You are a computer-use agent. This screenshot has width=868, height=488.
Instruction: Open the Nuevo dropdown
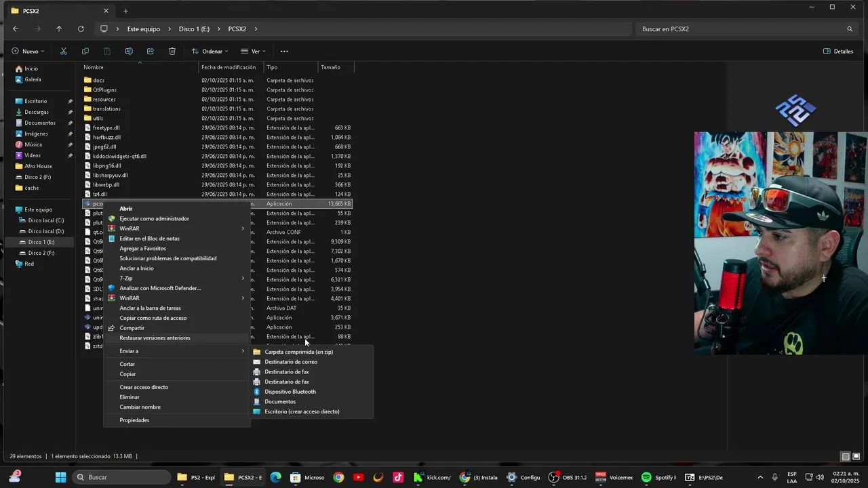point(28,51)
